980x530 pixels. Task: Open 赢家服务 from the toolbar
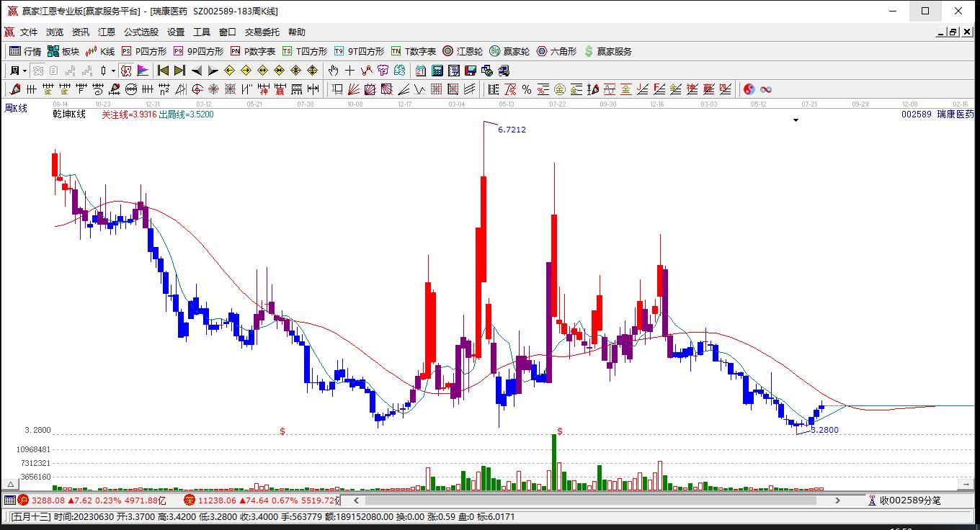(607, 51)
